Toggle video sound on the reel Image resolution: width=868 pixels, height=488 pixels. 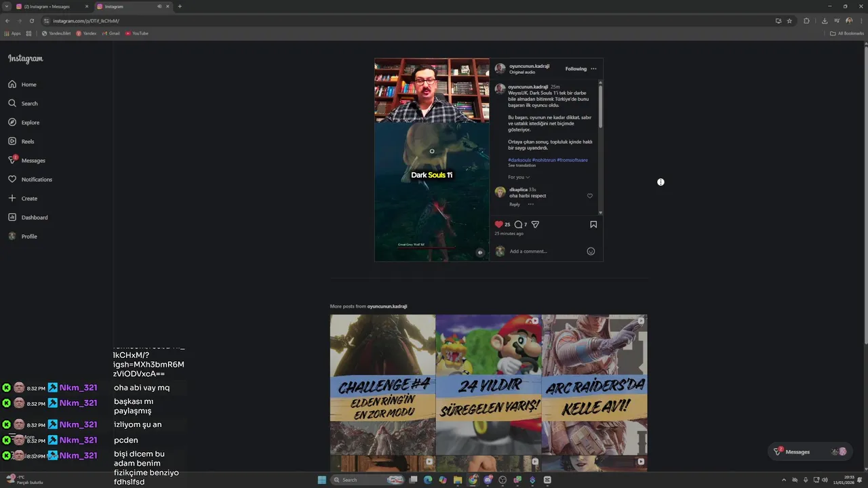pos(480,253)
